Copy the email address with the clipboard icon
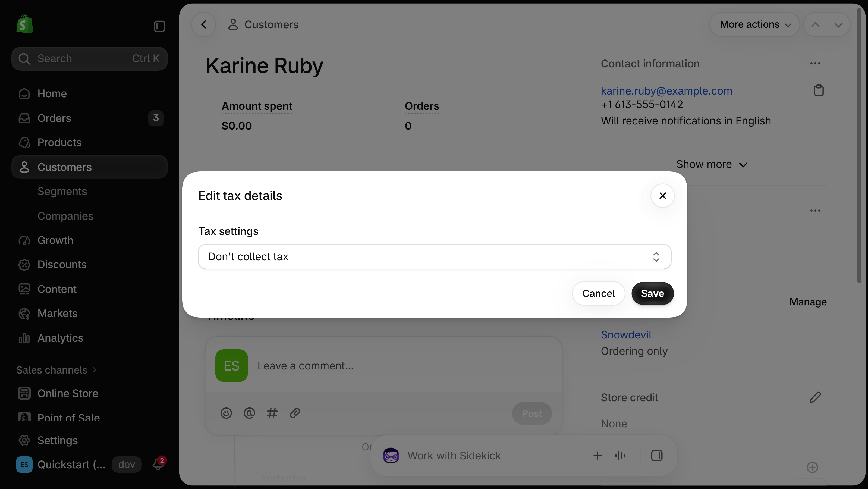The height and width of the screenshot is (489, 868). point(819,90)
